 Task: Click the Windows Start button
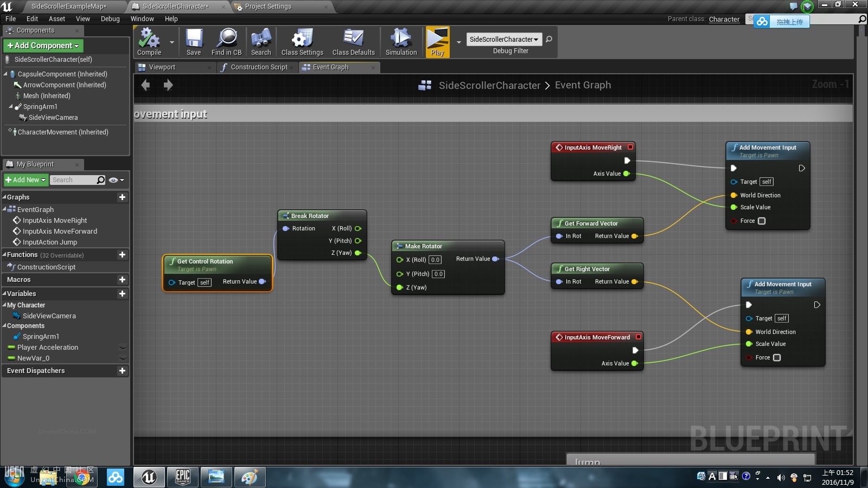(x=15, y=477)
